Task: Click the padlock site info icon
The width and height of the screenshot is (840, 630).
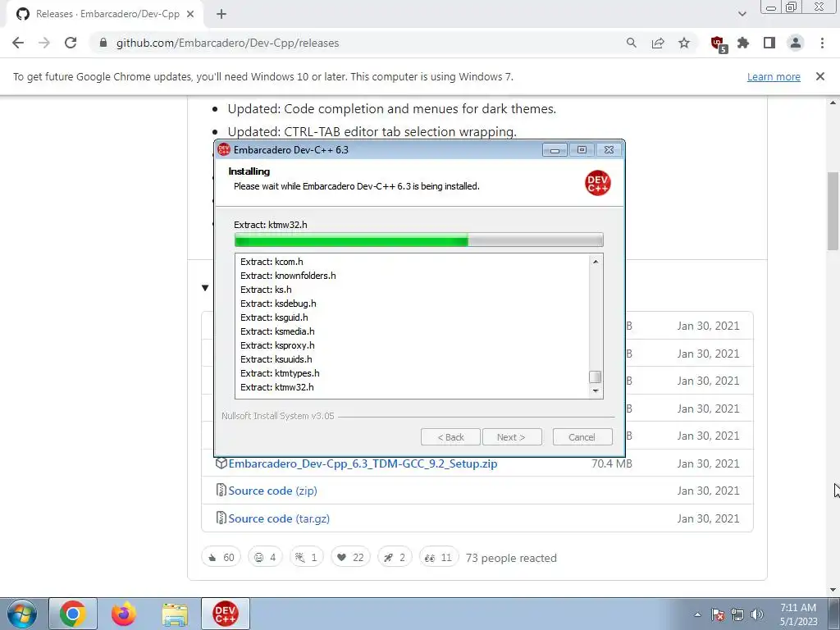Action: coord(103,43)
